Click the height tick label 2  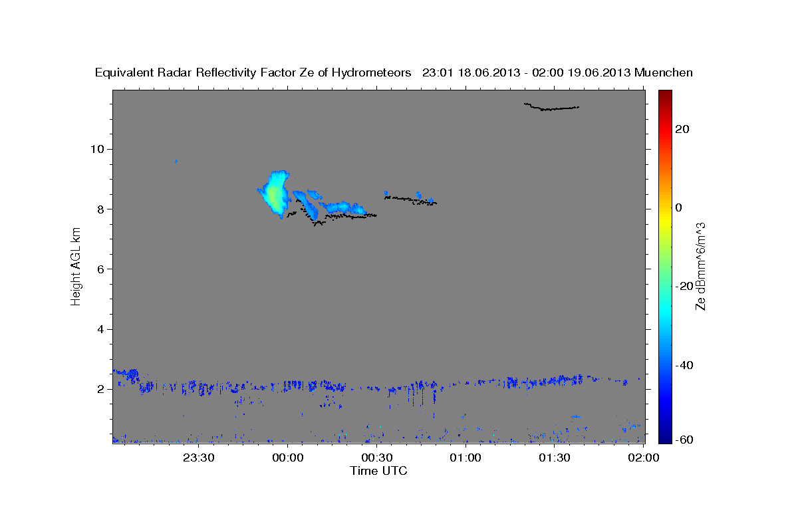102,389
